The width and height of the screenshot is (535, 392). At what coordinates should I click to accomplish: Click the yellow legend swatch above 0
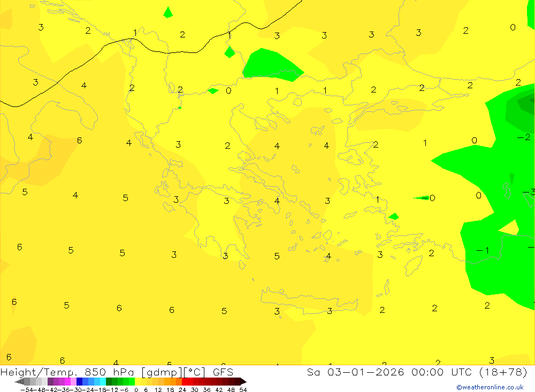pyautogui.click(x=137, y=381)
